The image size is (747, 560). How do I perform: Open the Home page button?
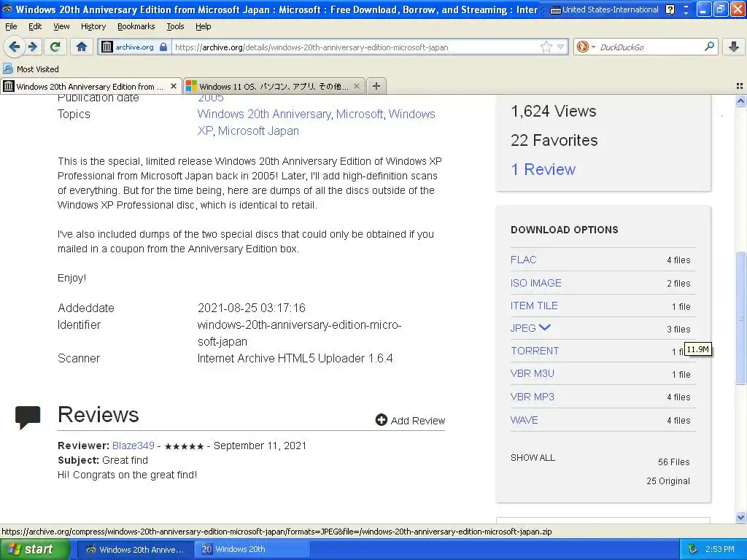(x=82, y=47)
